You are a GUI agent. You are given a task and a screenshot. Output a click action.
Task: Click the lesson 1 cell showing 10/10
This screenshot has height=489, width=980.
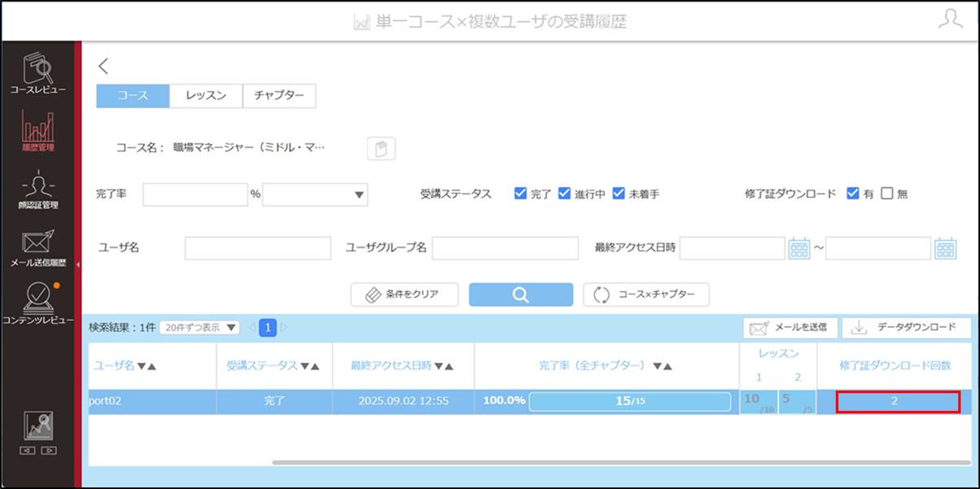coord(759,402)
